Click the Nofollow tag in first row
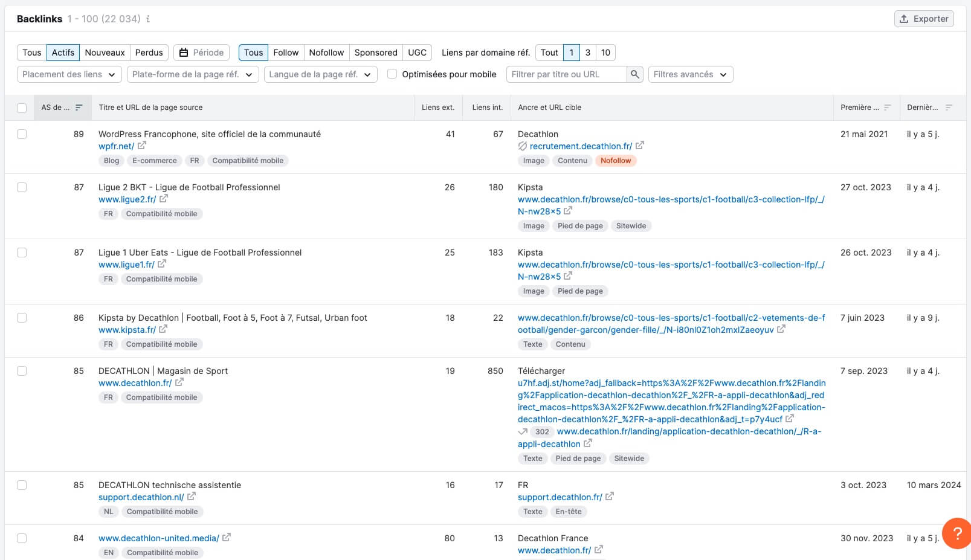The width and height of the screenshot is (971, 560). 616,161
